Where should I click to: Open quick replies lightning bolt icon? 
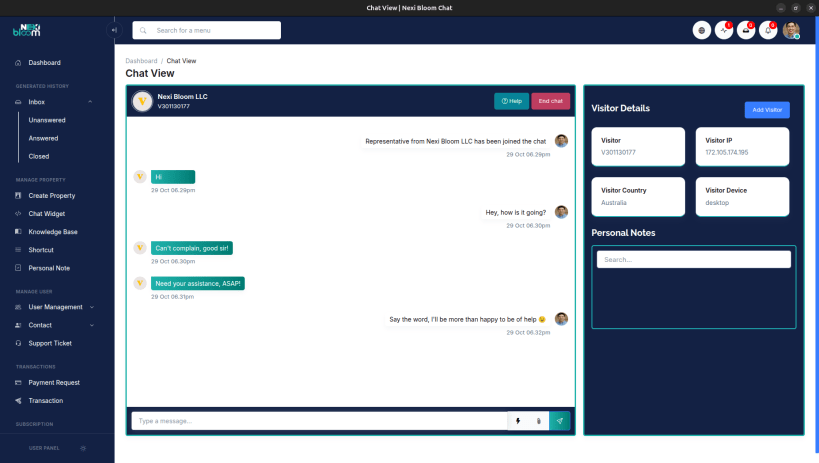tap(518, 421)
